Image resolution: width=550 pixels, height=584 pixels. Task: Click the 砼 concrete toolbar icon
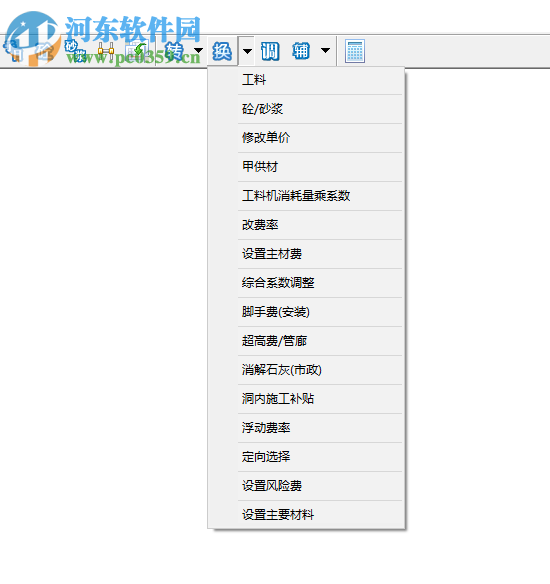tap(45, 51)
